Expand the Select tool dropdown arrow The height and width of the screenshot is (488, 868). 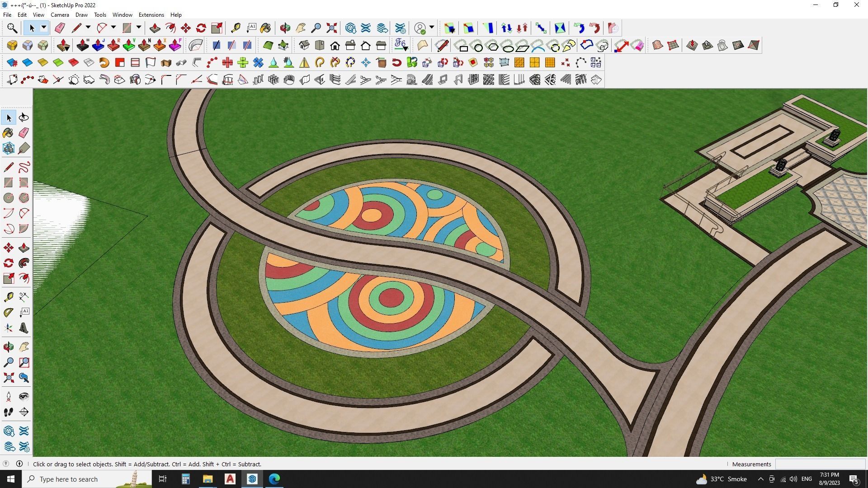[x=44, y=28]
